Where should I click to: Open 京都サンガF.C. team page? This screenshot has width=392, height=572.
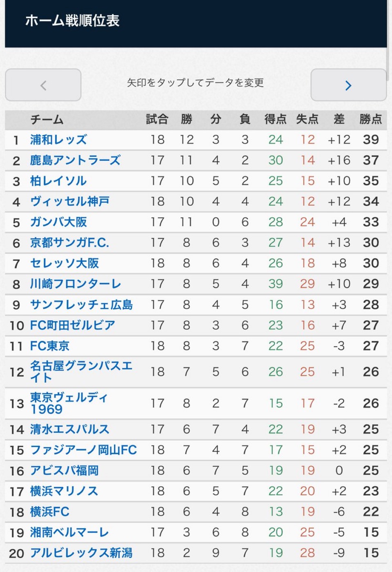click(69, 243)
